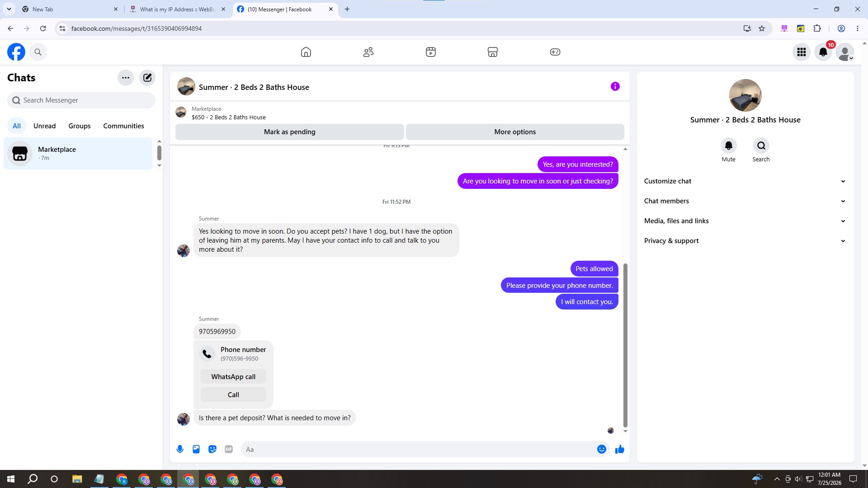Screen dimensions: 868x488
Task: Click the phone icon in phone number card
Action: (207, 354)
